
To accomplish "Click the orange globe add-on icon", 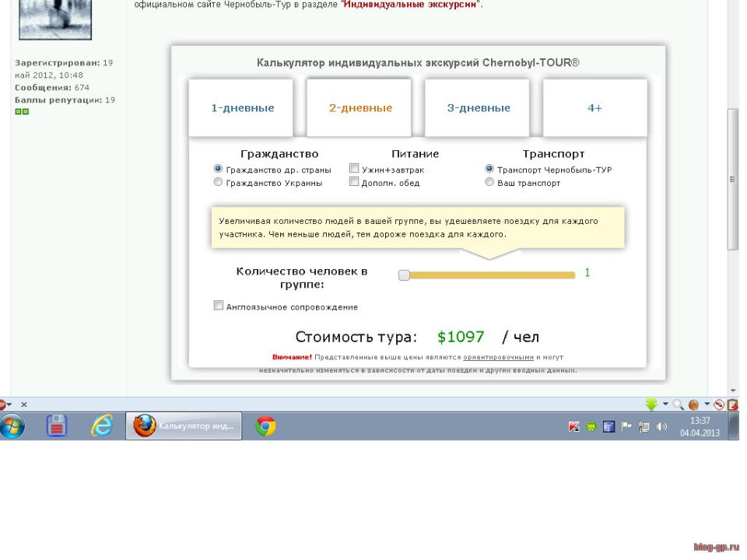I will [693, 404].
